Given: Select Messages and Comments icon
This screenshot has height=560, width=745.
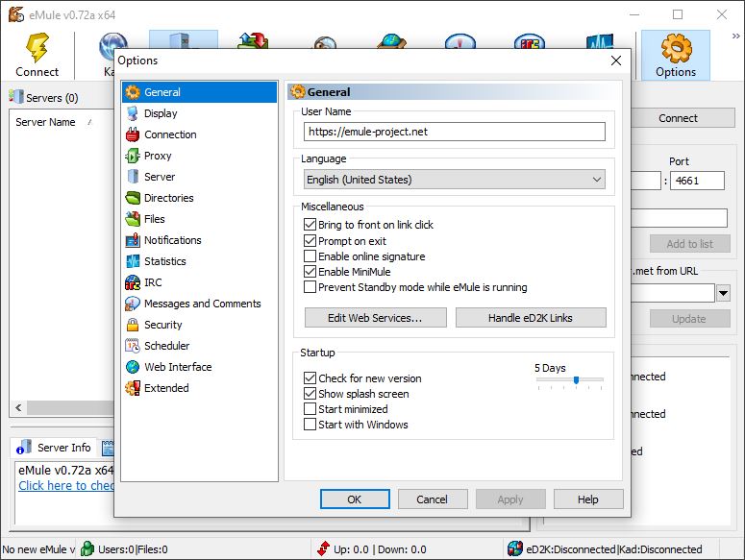Looking at the screenshot, I should [133, 304].
